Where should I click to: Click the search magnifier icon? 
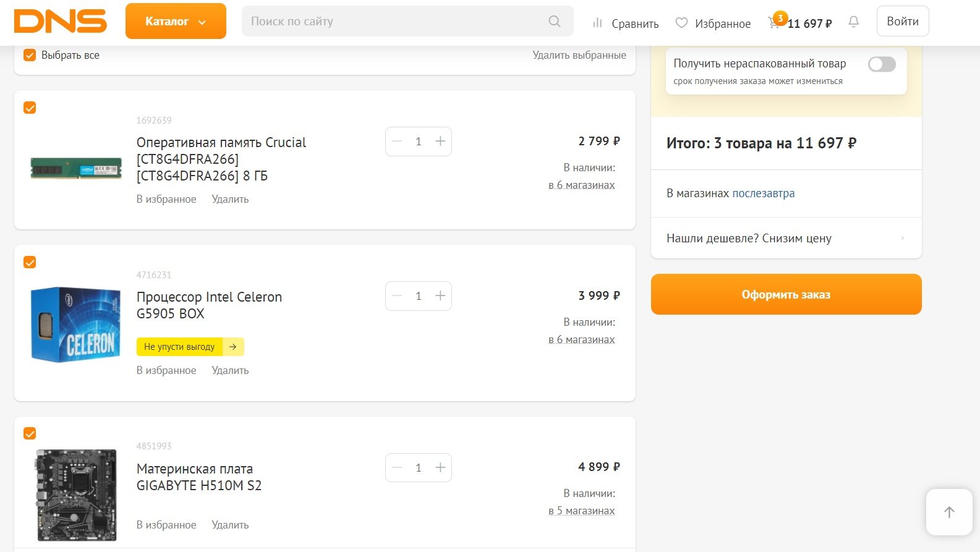click(x=555, y=21)
